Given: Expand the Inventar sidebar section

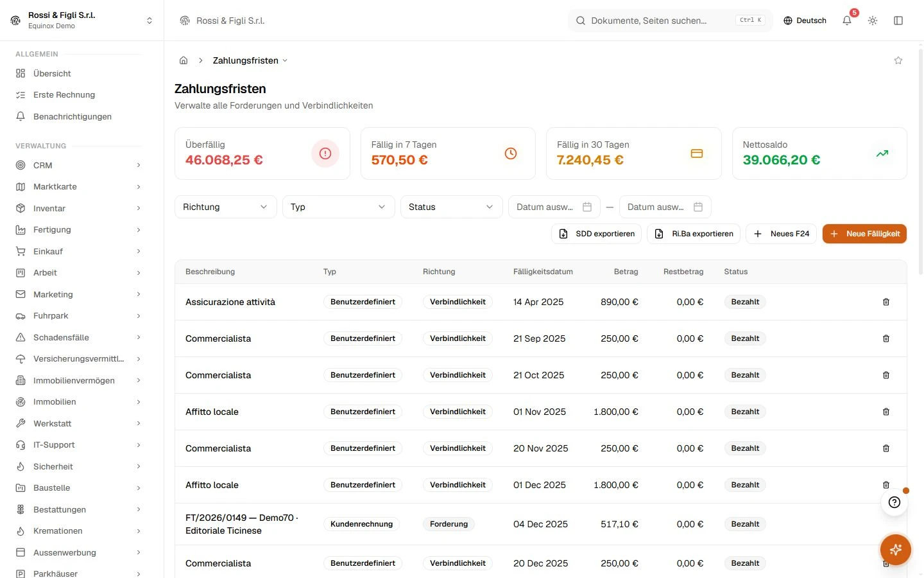Looking at the screenshot, I should click(78, 208).
